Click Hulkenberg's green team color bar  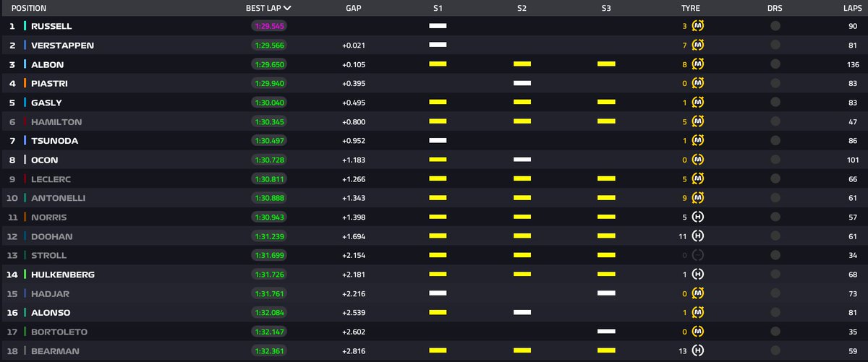pyautogui.click(x=25, y=275)
